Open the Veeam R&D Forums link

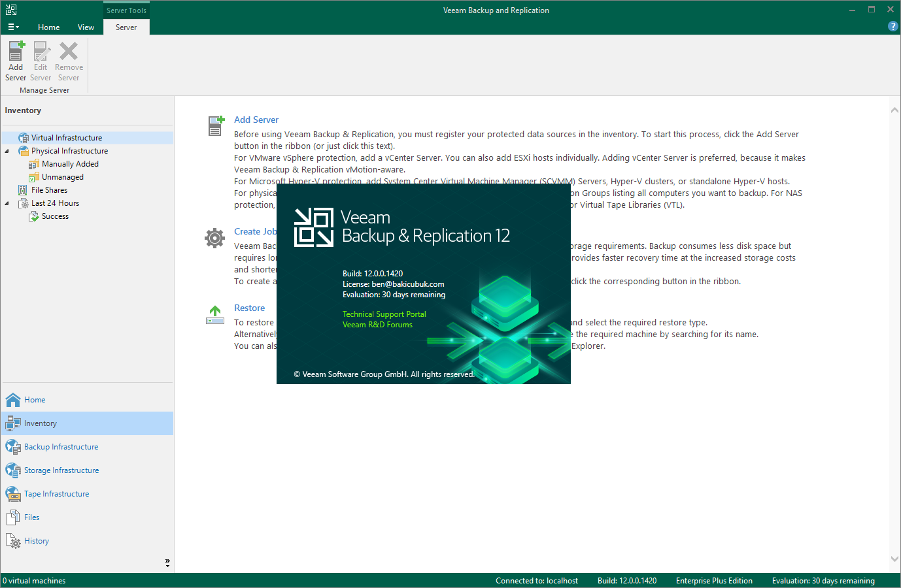tap(377, 325)
